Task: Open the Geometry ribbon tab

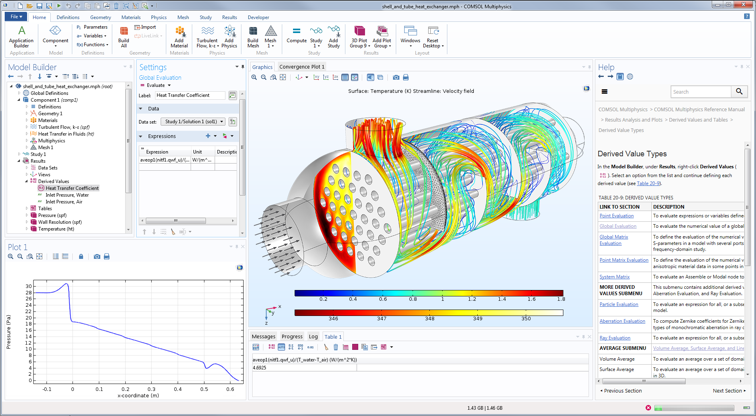Action: 100,17
